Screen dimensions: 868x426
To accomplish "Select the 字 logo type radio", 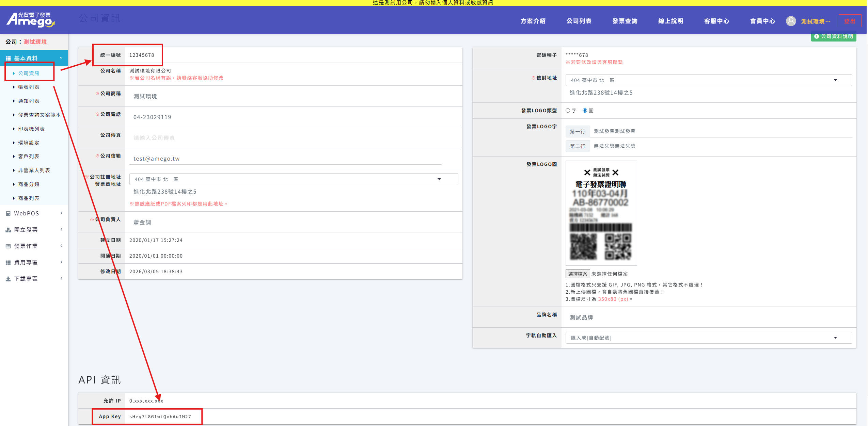I will (x=568, y=111).
